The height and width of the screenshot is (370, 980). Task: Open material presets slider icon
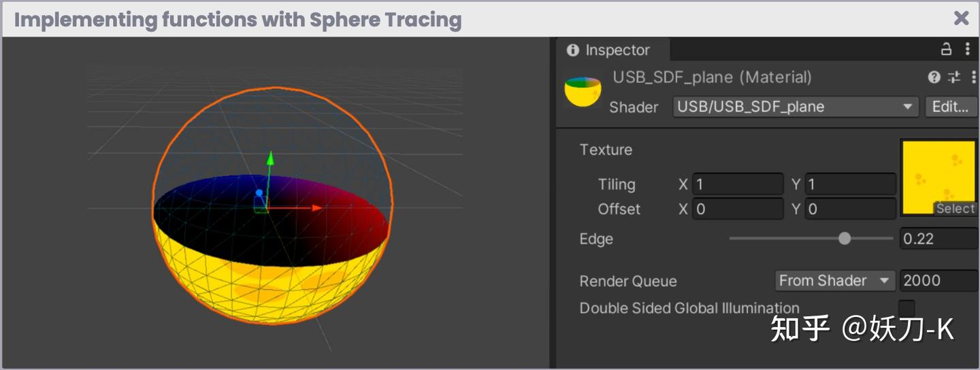coord(954,78)
